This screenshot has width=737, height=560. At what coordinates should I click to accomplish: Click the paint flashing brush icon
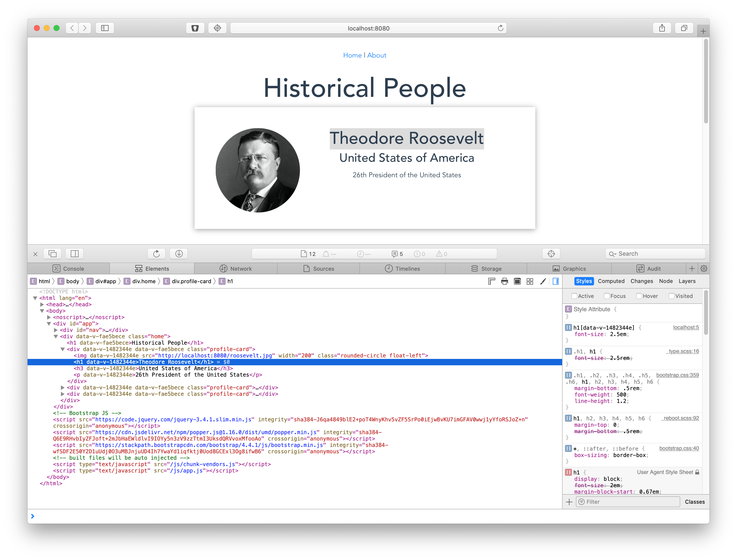point(543,281)
